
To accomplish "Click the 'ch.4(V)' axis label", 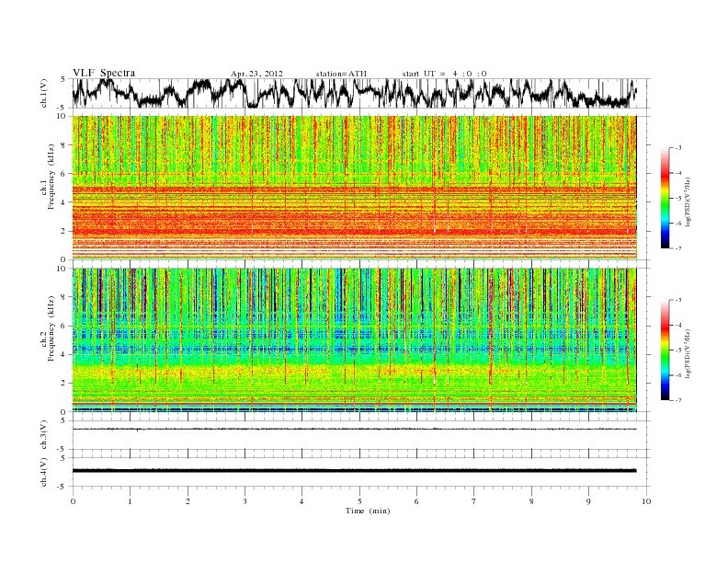I will click(x=44, y=473).
